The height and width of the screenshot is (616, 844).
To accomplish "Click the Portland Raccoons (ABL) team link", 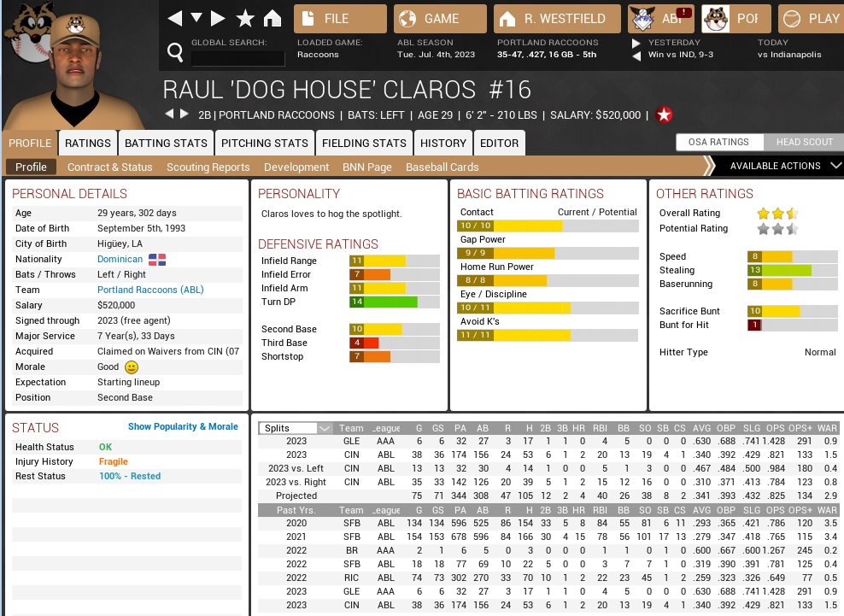I will 150,290.
